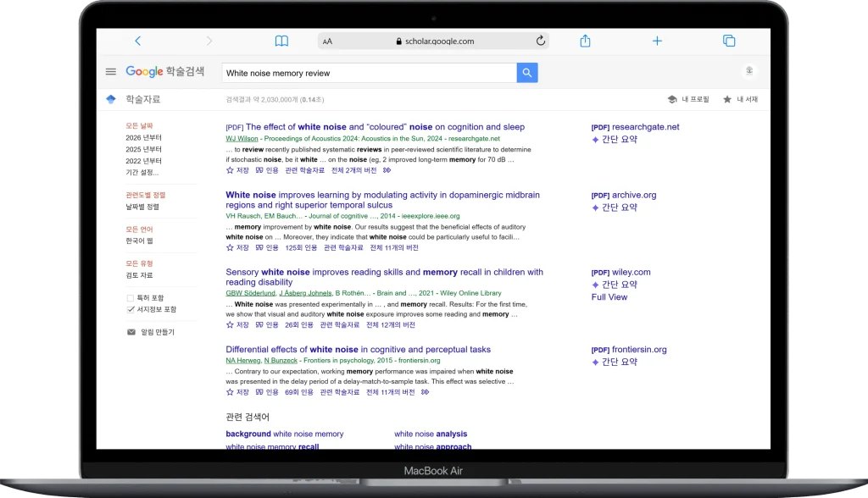
Task: Reload the scholar.google.com page
Action: click(x=541, y=41)
